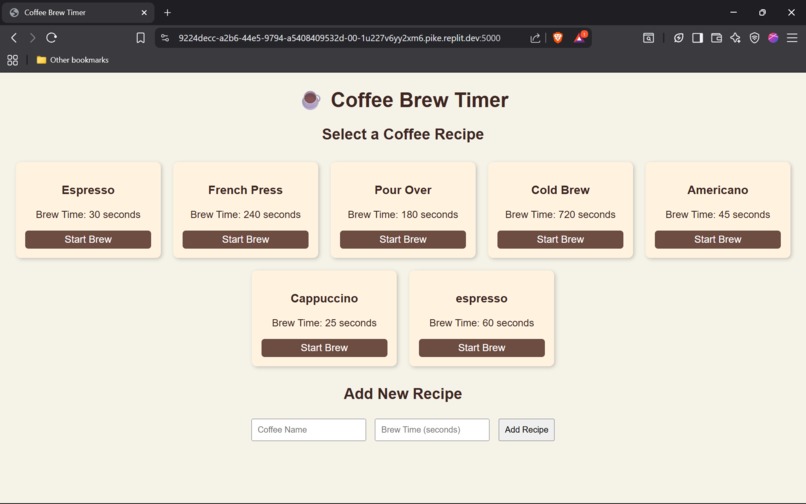This screenshot has height=504, width=806.
Task: Click the French Press card title
Action: coord(245,190)
